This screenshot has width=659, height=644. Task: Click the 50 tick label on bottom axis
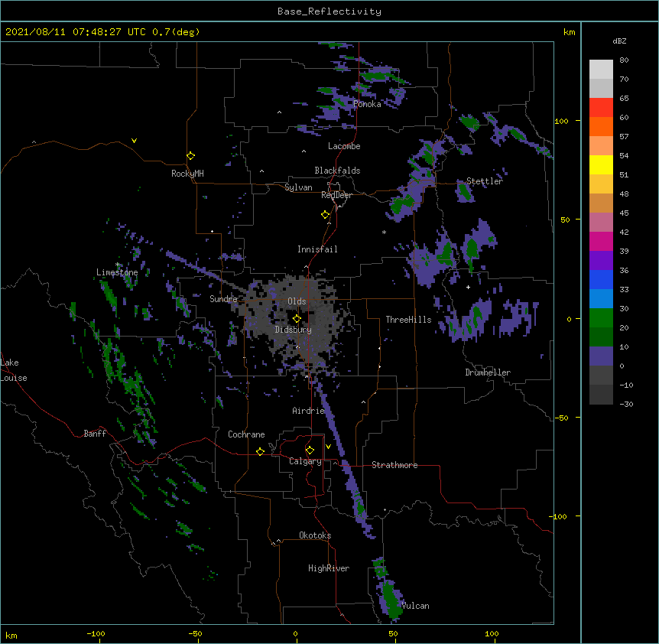pos(393,633)
